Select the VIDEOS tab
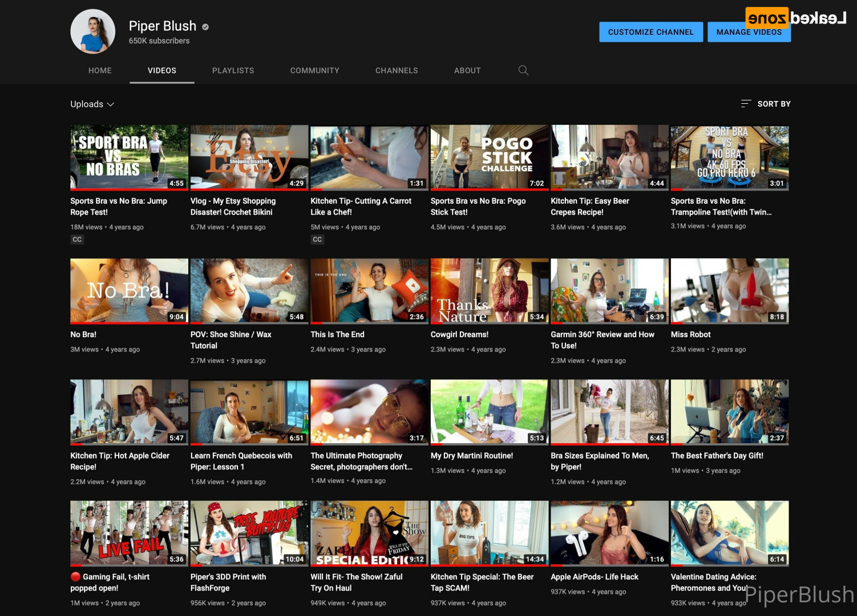 click(162, 70)
